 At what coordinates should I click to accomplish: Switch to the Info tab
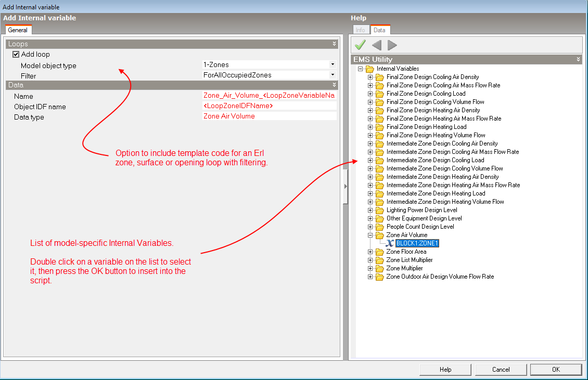tap(361, 30)
